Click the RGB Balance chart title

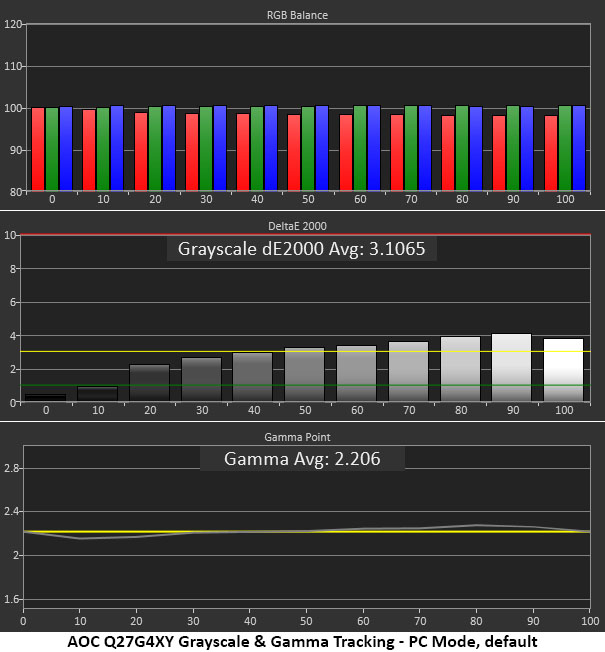[297, 15]
